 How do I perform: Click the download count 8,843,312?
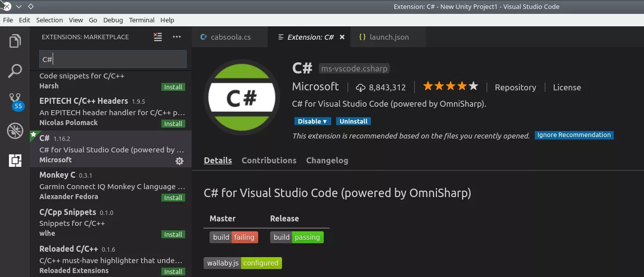381,87
